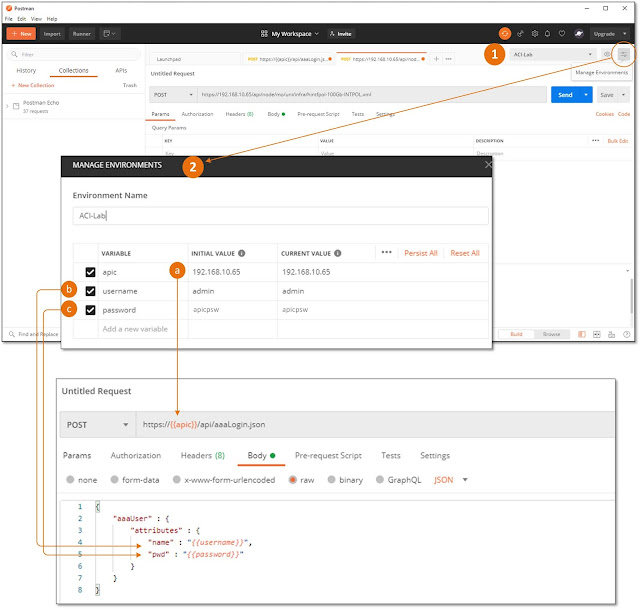
Task: Open the Send button dropdown arrow
Action: click(x=586, y=95)
